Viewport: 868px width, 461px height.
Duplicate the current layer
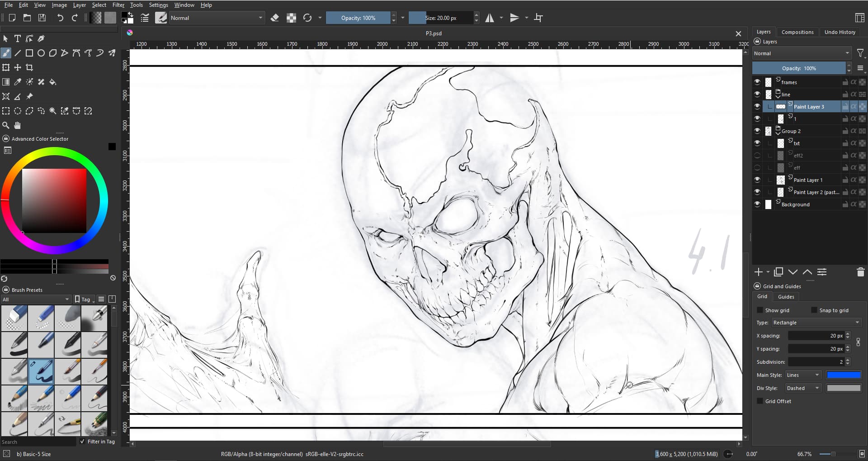pos(778,272)
